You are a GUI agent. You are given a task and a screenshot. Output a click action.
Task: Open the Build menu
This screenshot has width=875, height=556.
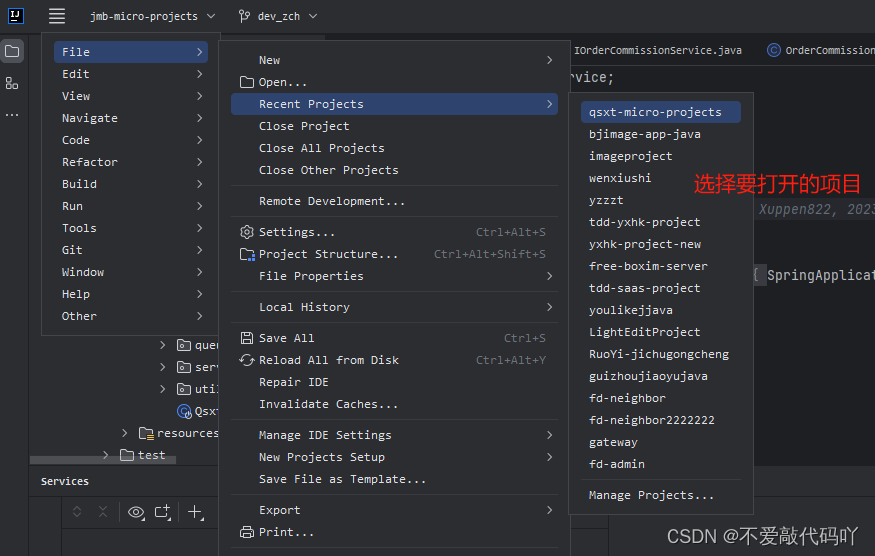tap(131, 184)
